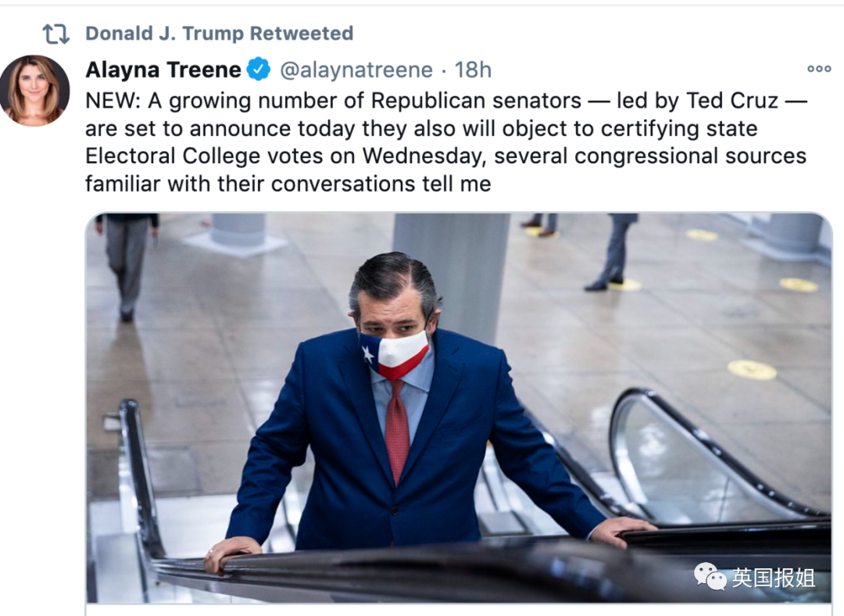Image resolution: width=844 pixels, height=616 pixels.
Task: Click the word Wednesday in tweet
Action: [422, 156]
